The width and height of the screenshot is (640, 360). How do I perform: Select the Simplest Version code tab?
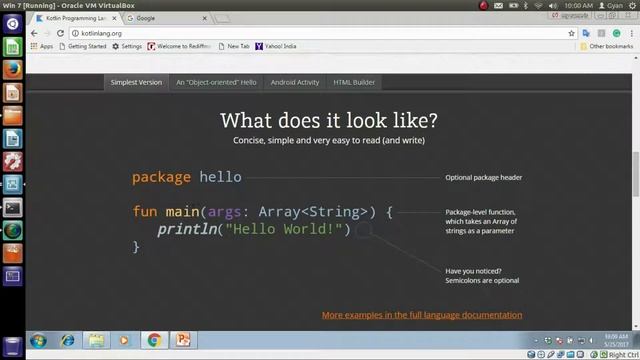(136, 82)
